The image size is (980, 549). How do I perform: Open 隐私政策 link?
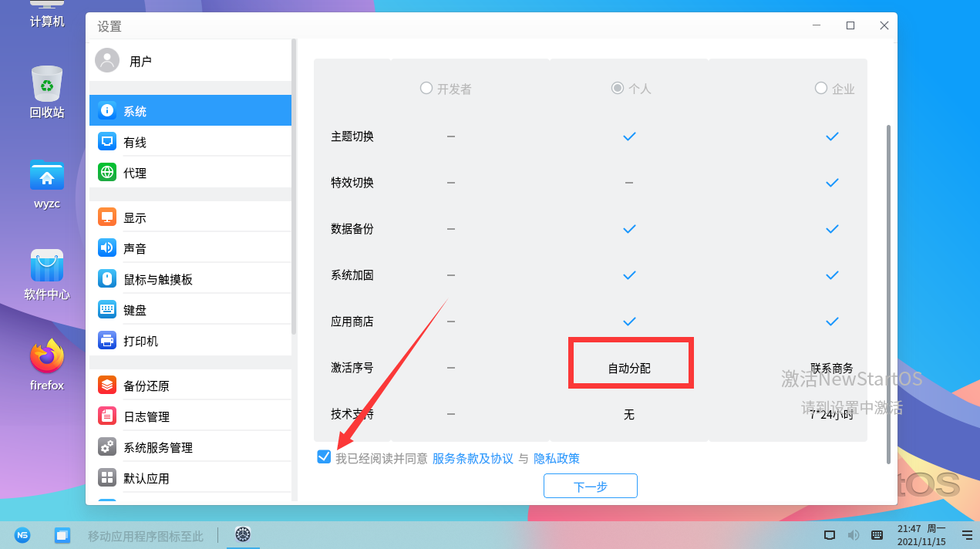pos(557,458)
